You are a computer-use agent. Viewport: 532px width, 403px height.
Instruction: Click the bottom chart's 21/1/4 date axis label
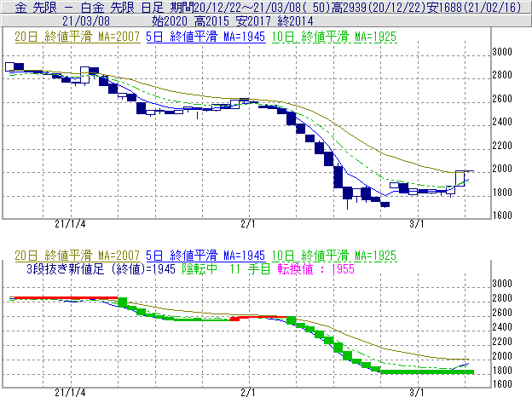pos(70,393)
